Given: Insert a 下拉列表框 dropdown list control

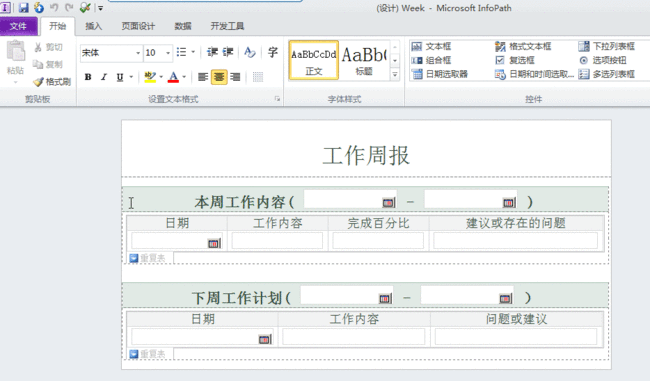Looking at the screenshot, I should coord(607,46).
